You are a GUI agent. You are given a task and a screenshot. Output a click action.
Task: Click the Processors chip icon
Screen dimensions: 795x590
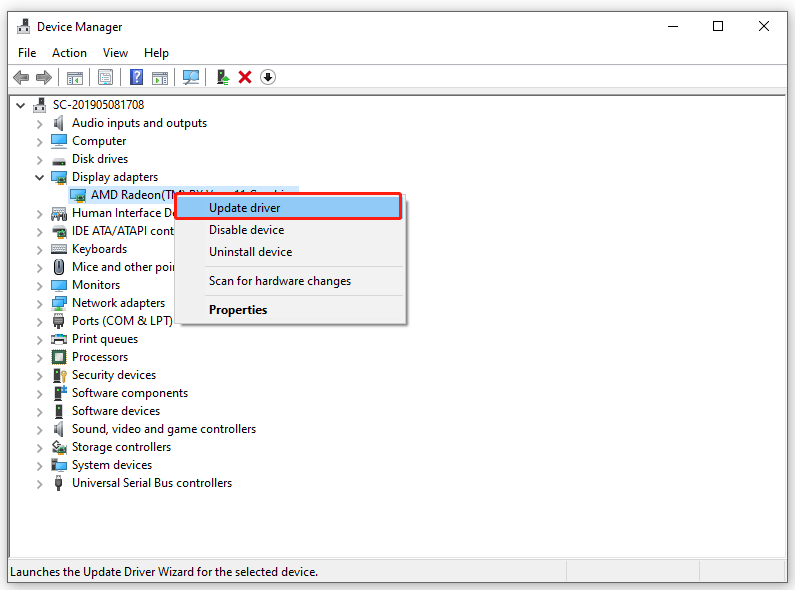click(x=59, y=357)
